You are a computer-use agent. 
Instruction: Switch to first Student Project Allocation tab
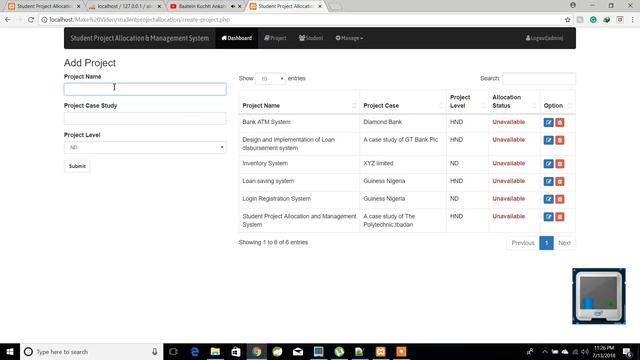point(44,6)
